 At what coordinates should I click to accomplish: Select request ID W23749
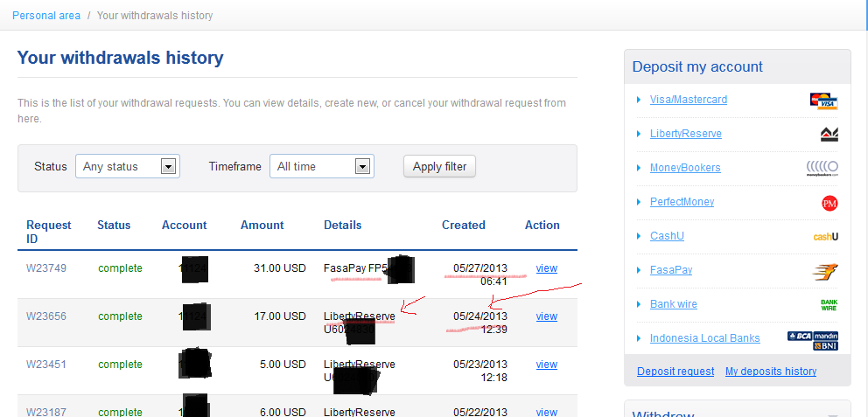[46, 268]
